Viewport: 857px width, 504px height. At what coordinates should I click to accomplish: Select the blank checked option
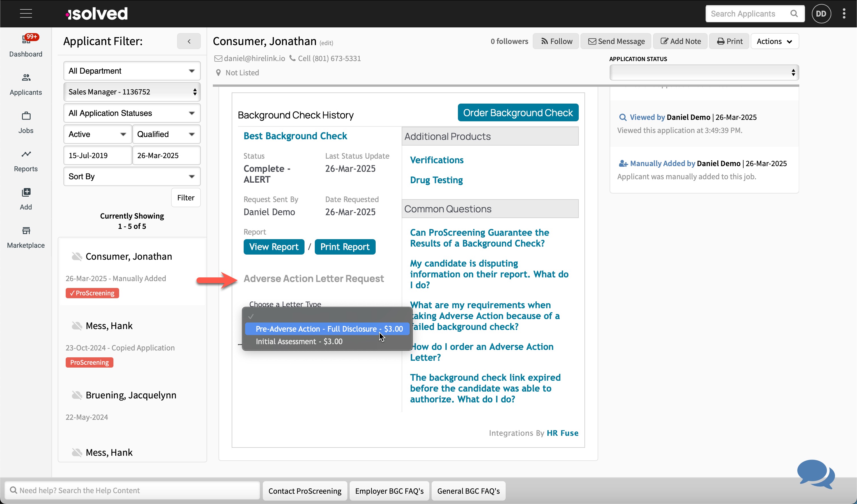click(327, 316)
